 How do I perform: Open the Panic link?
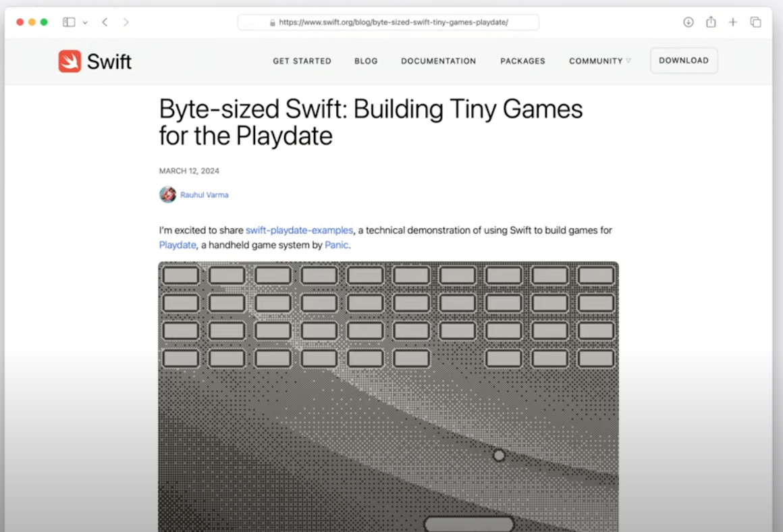click(337, 245)
